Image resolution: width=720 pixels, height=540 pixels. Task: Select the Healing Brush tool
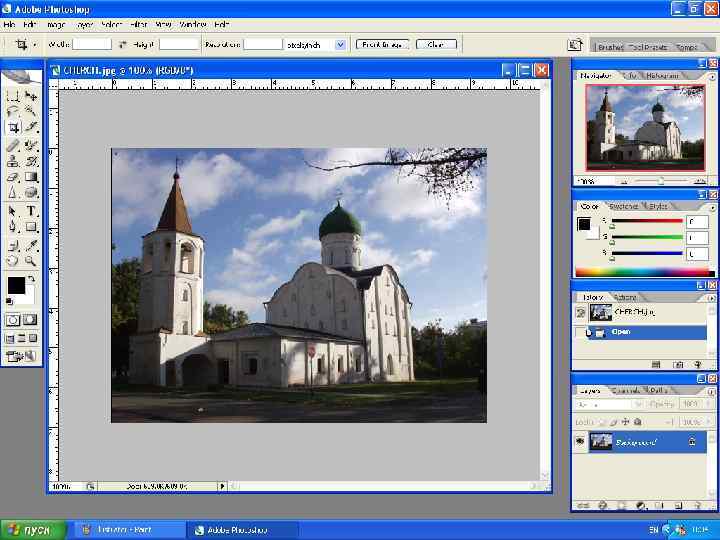pyautogui.click(x=13, y=146)
